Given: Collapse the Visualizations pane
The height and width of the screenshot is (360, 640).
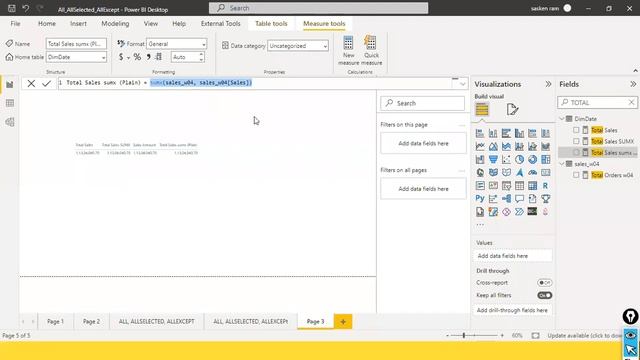Looking at the screenshot, I should click(548, 84).
